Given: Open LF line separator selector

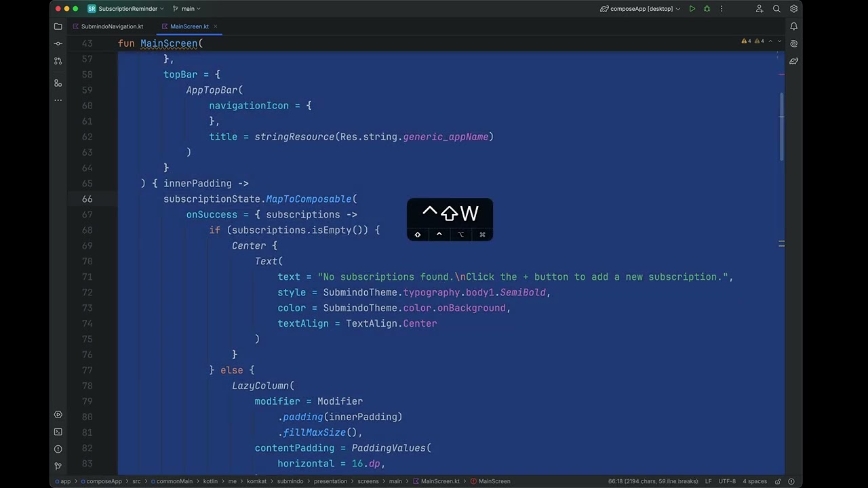Looking at the screenshot, I should click(x=708, y=481).
